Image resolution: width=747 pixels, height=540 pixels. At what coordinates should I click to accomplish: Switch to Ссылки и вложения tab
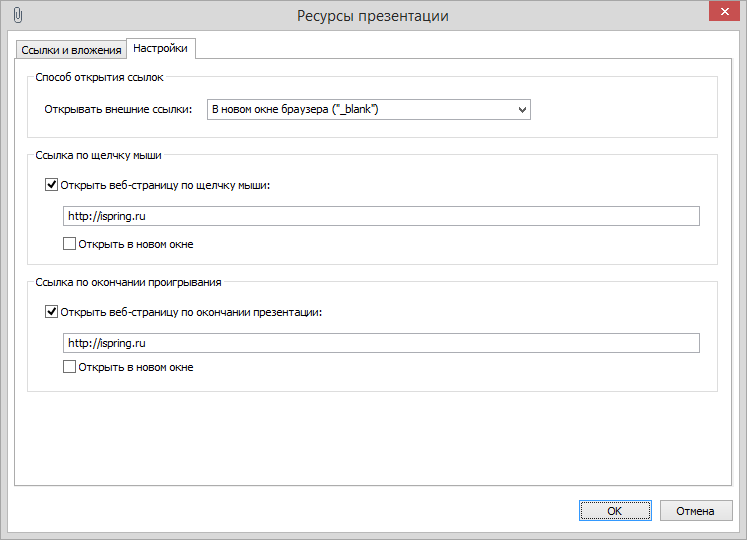[x=71, y=50]
